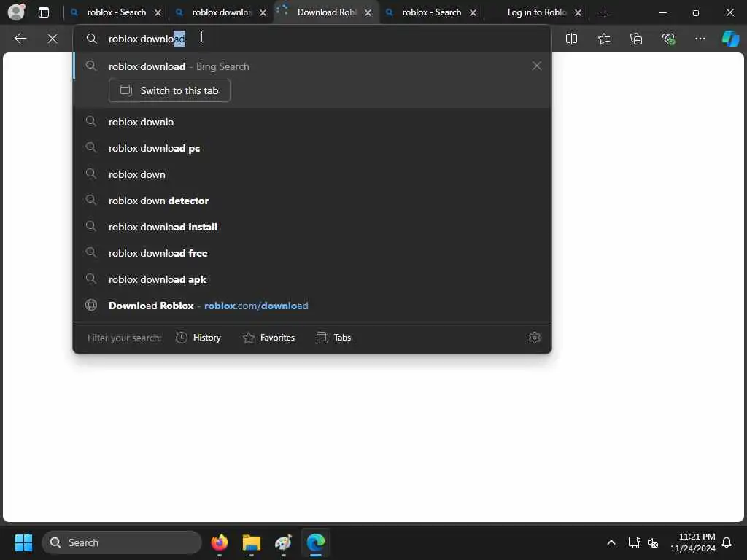The image size is (747, 560).
Task: Open Browser essentials heart icon
Action: 668,39
